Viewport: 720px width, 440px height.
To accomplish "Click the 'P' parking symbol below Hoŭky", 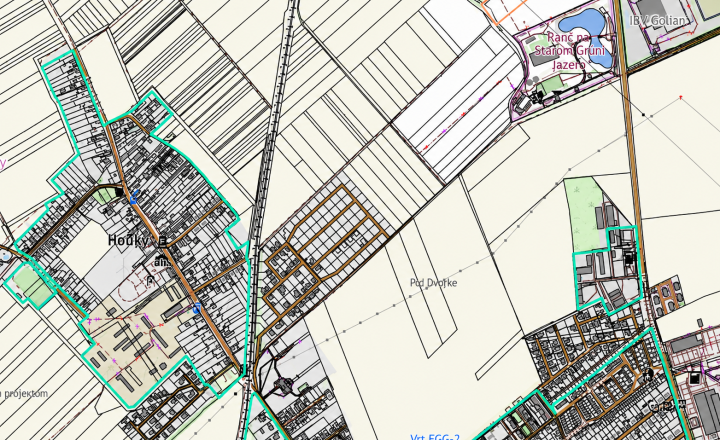I will click(x=150, y=281).
